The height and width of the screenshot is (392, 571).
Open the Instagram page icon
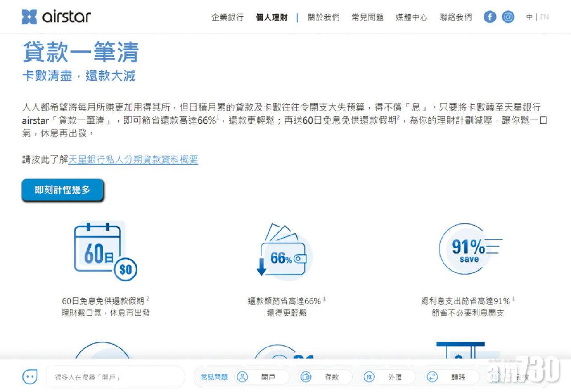pos(508,17)
